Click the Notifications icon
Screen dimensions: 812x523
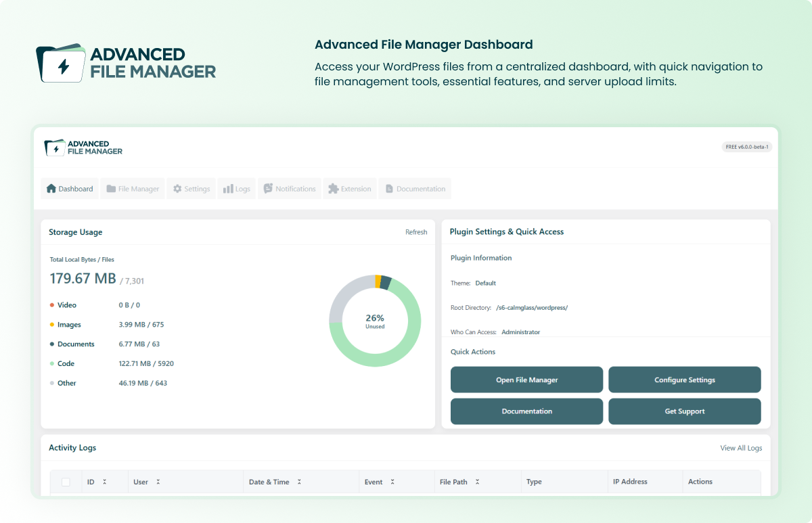click(268, 189)
